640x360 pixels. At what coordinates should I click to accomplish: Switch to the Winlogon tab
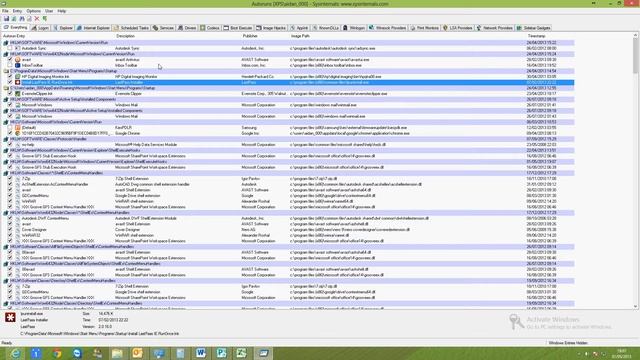pyautogui.click(x=354, y=28)
